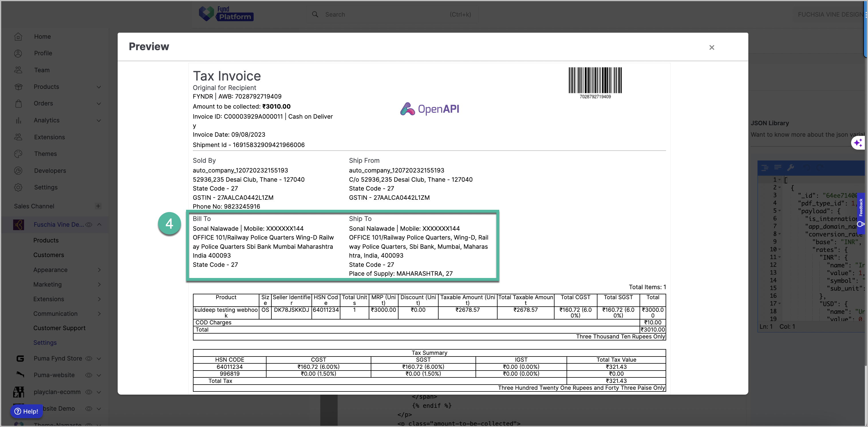
Task: Click the format JSON icon in editor toolbar
Action: 765,167
